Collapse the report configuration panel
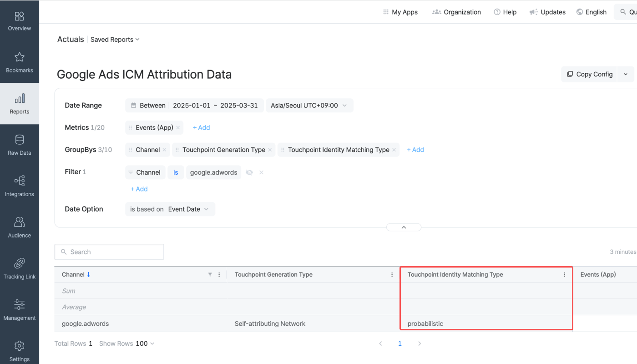This screenshot has height=364, width=637. (x=404, y=227)
